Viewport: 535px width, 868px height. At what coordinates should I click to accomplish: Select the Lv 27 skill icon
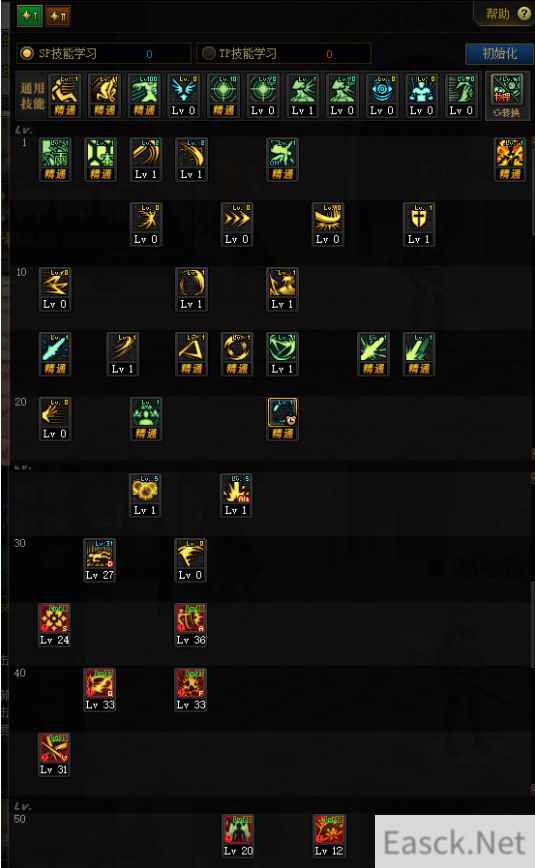click(x=100, y=560)
